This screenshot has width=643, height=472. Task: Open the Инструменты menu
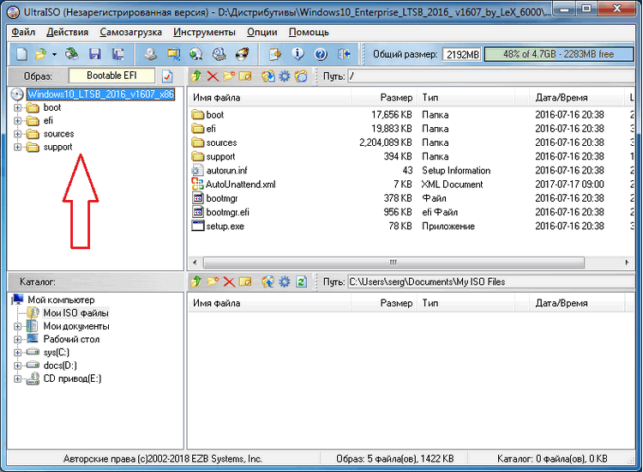click(x=204, y=32)
